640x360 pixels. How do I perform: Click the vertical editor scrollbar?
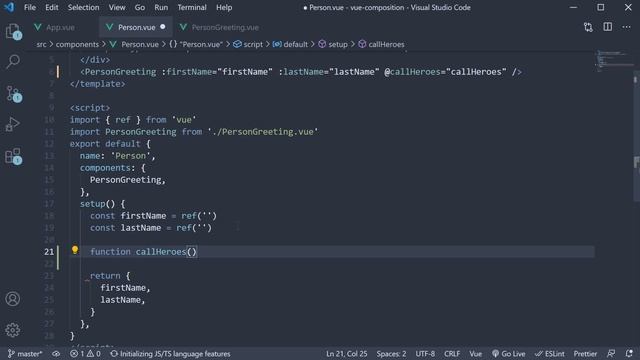pos(636,137)
